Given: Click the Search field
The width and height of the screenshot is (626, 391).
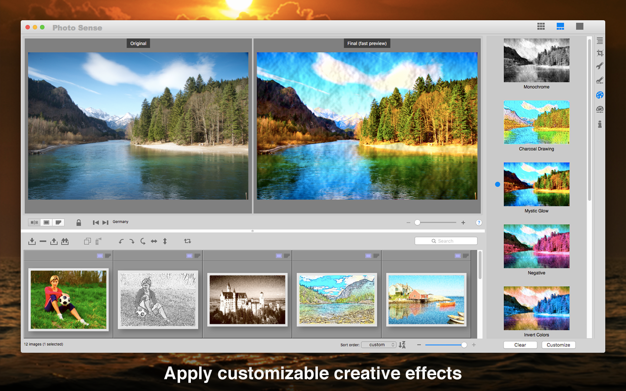Looking at the screenshot, I should tap(446, 241).
